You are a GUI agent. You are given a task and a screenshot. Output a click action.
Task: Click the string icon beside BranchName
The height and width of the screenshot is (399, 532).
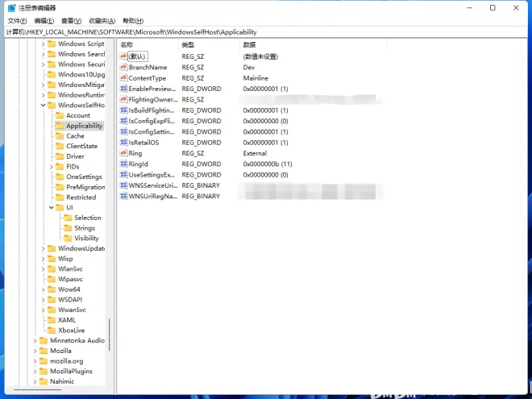click(x=123, y=67)
